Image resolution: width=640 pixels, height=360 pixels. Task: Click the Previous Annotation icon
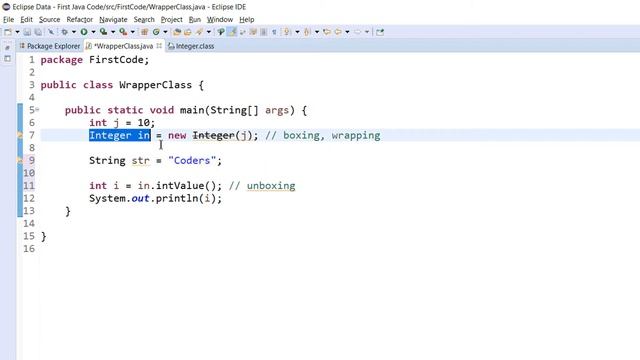pyautogui.click(x=307, y=32)
